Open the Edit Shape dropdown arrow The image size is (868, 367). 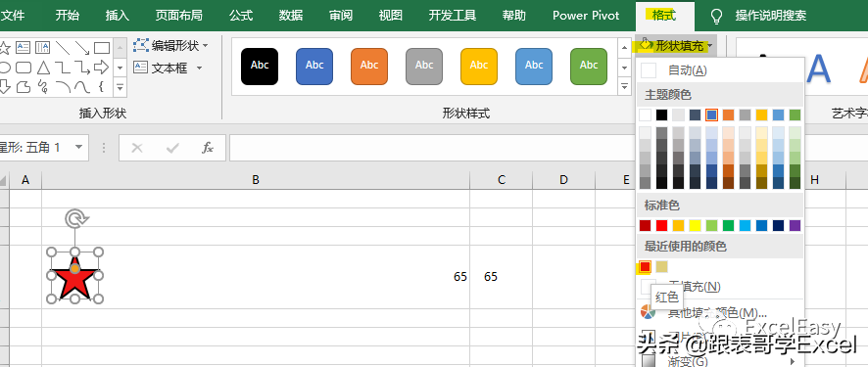pyautogui.click(x=206, y=45)
